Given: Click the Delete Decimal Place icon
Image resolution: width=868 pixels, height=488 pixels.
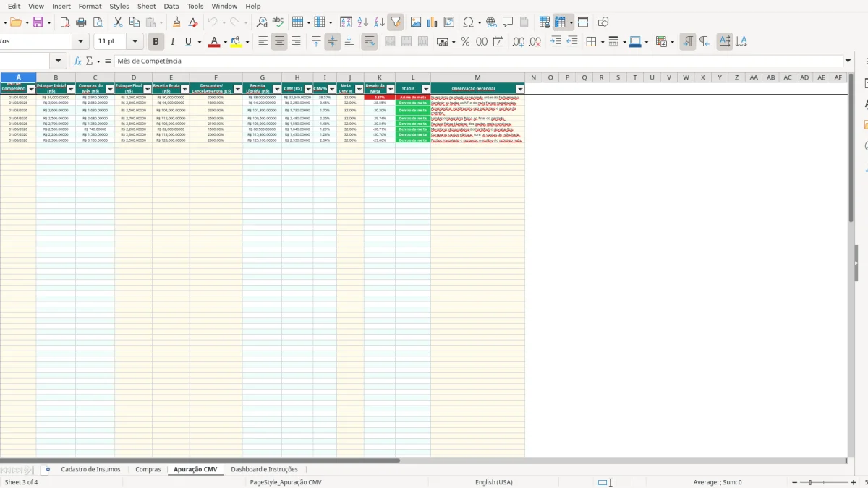Looking at the screenshot, I should (x=535, y=42).
